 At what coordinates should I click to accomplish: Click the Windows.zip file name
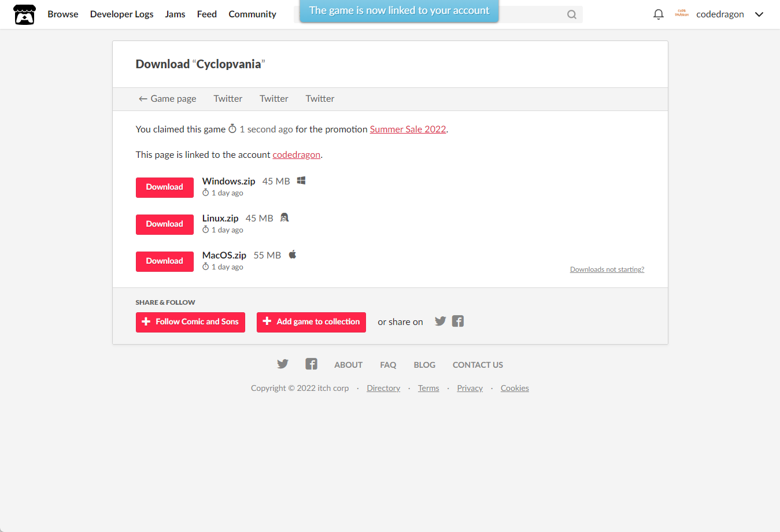[229, 181]
